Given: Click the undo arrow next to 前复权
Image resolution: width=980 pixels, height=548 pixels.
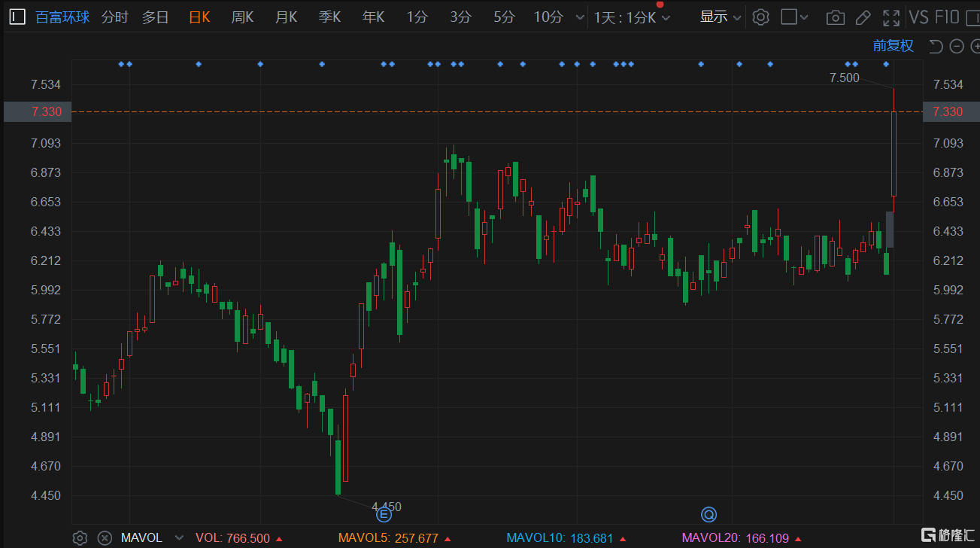Looking at the screenshot, I should pos(936,47).
